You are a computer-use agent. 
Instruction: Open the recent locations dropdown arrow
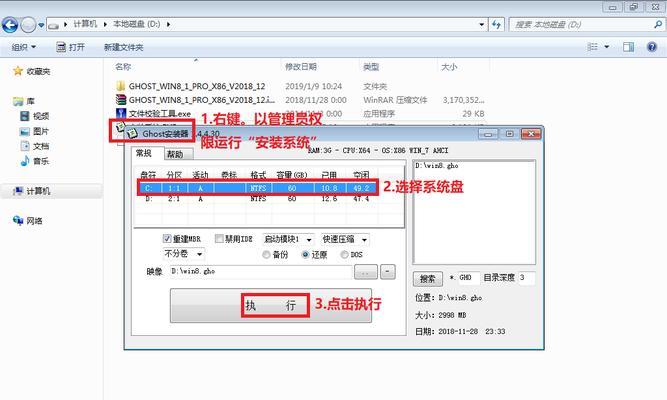point(41,25)
